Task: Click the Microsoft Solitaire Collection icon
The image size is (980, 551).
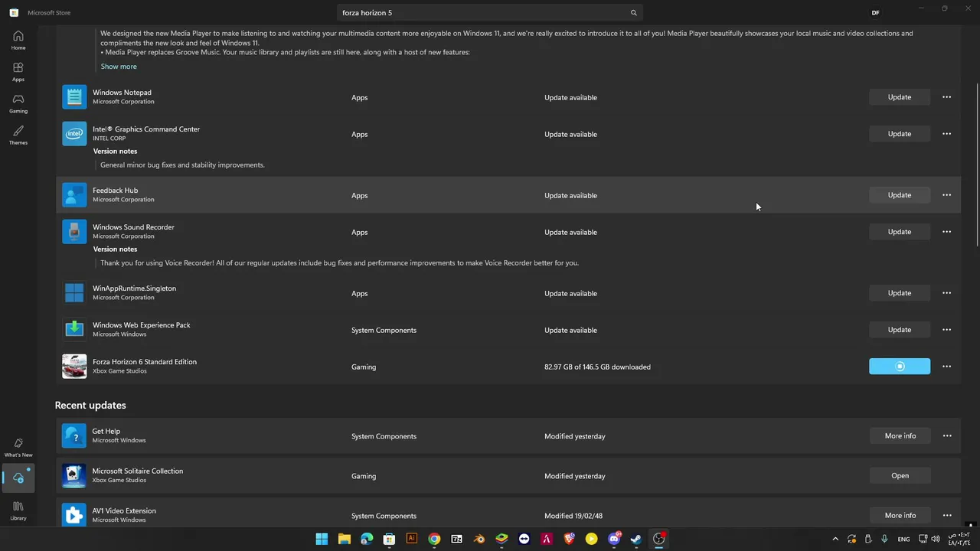Action: coord(74,476)
